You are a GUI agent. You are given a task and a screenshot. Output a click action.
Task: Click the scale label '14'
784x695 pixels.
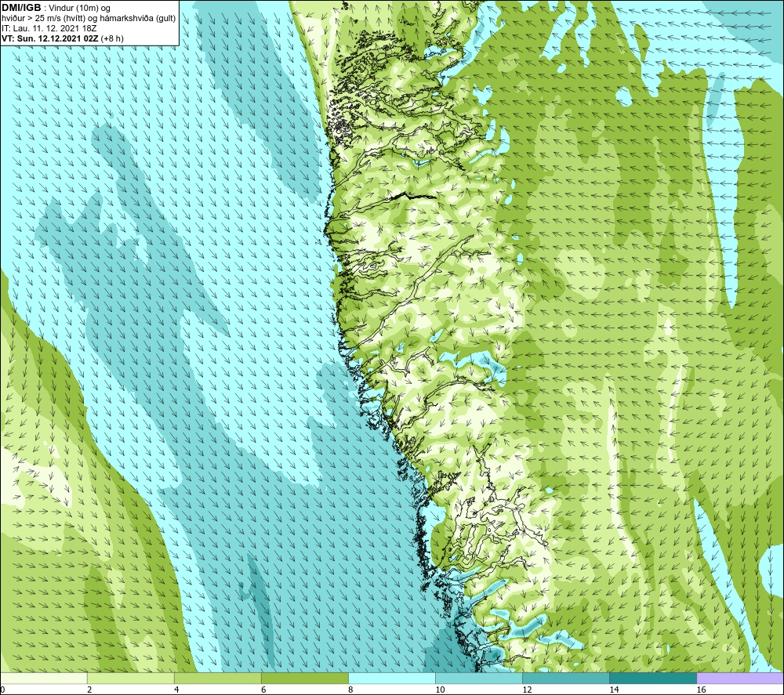click(614, 690)
